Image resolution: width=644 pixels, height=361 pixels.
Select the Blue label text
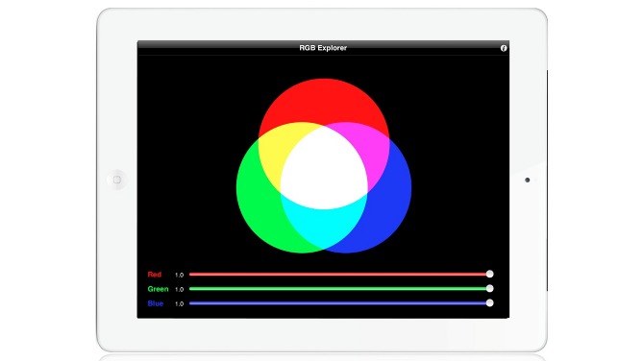click(156, 303)
